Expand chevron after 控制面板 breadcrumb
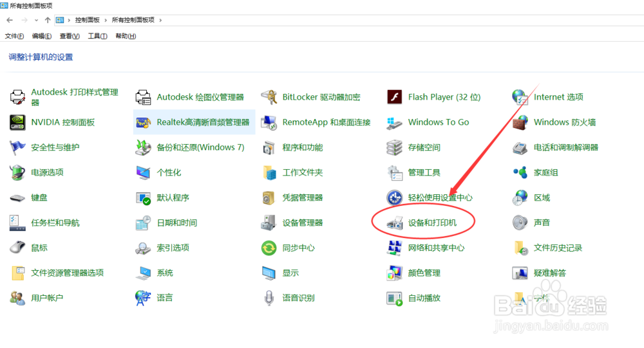This screenshot has height=348, width=644. click(x=106, y=20)
